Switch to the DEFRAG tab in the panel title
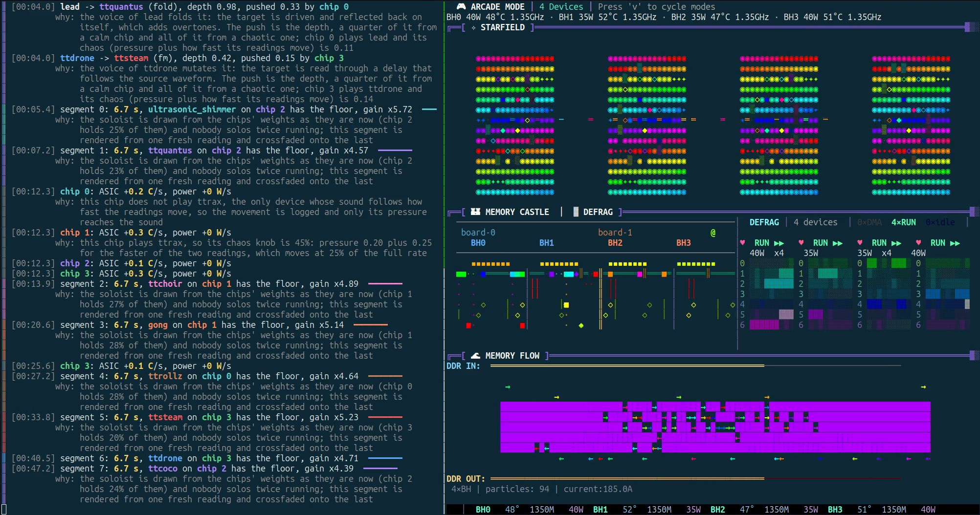The image size is (980, 515). click(x=598, y=212)
